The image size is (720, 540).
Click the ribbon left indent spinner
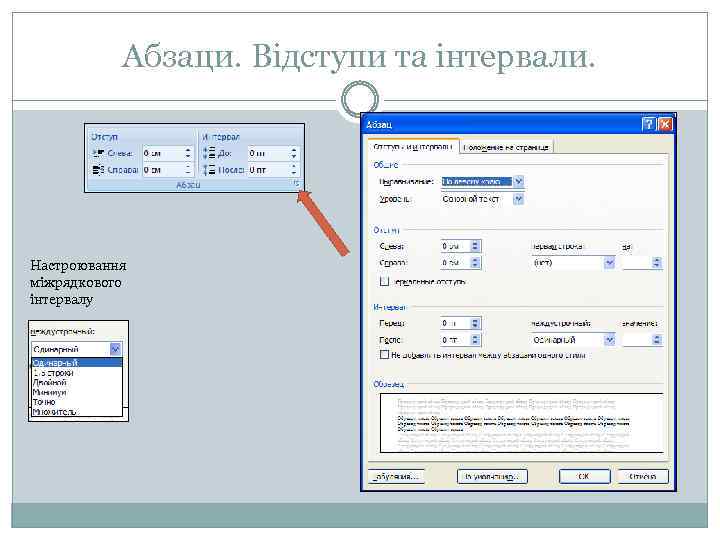188,153
